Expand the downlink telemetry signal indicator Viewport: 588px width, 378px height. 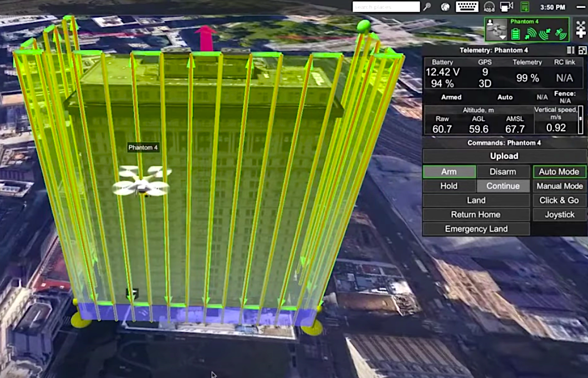point(546,34)
